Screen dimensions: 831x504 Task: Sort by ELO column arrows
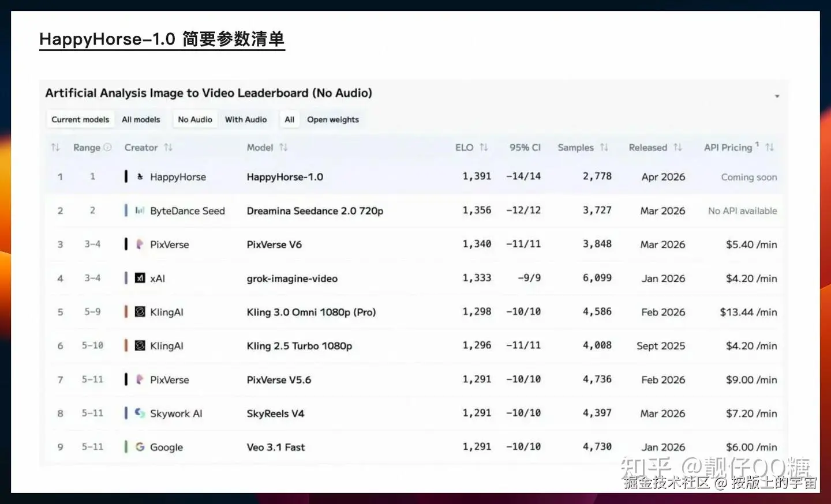[484, 148]
